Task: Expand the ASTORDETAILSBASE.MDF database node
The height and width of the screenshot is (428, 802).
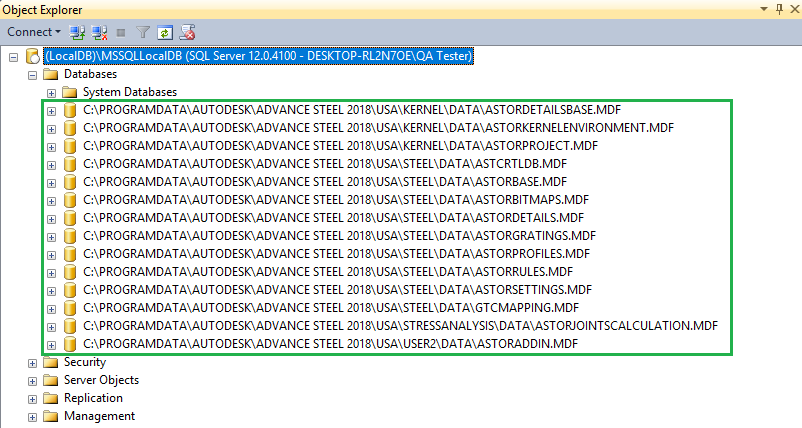Action: 51,111
